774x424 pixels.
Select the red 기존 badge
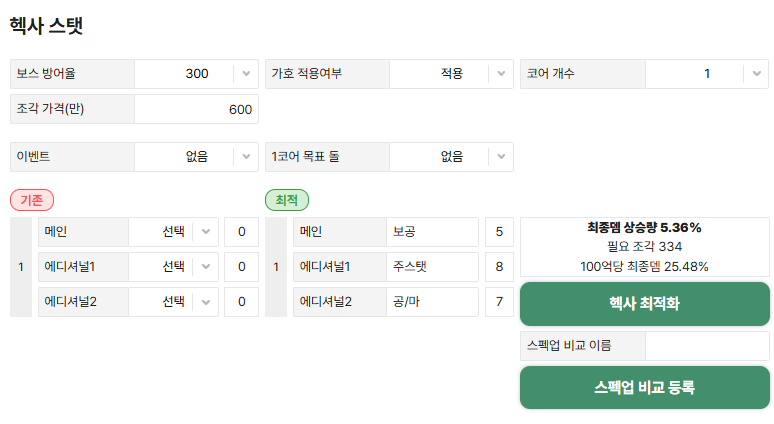click(x=32, y=200)
